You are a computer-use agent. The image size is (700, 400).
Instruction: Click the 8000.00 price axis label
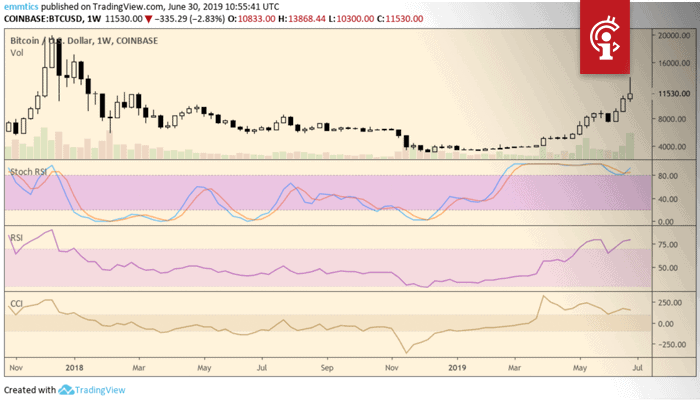671,119
